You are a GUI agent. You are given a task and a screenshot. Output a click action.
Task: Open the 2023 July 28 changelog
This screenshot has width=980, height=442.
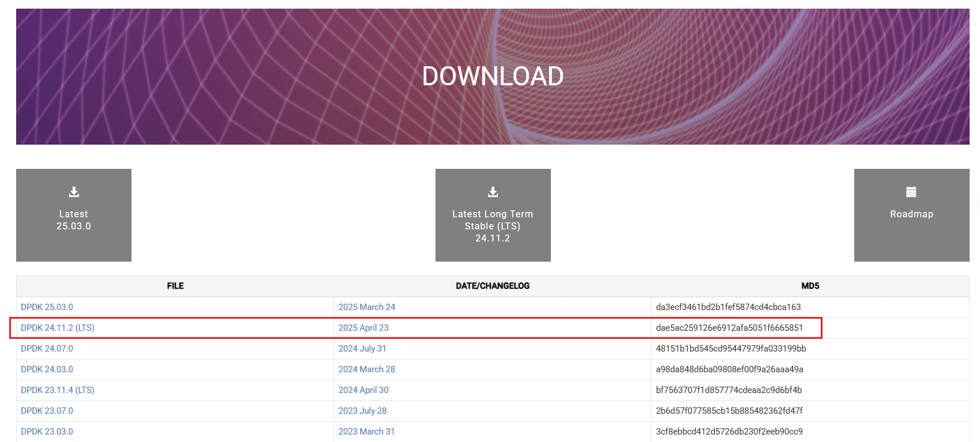[x=362, y=411]
